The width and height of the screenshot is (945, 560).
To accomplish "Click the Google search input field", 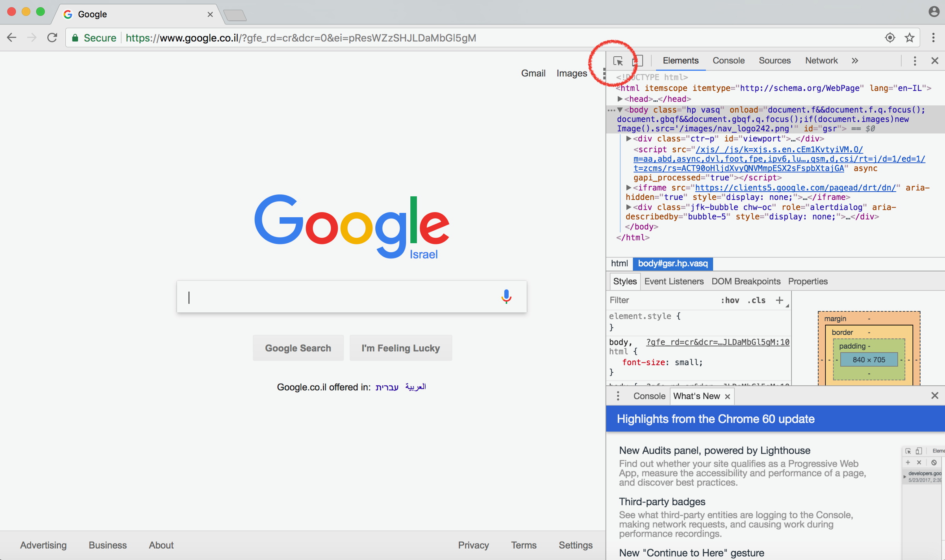I will (x=339, y=297).
